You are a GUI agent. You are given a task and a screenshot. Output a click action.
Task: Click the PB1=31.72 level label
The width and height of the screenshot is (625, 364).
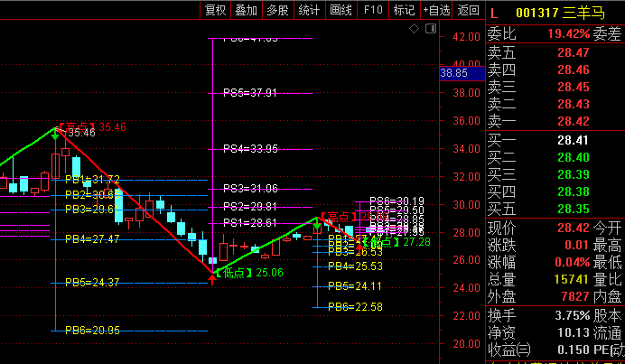(x=92, y=179)
